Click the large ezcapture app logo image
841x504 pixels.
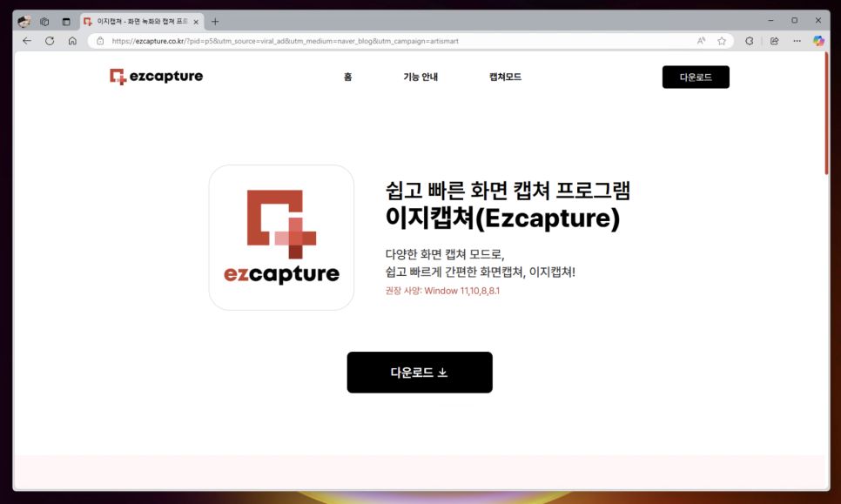click(x=281, y=238)
